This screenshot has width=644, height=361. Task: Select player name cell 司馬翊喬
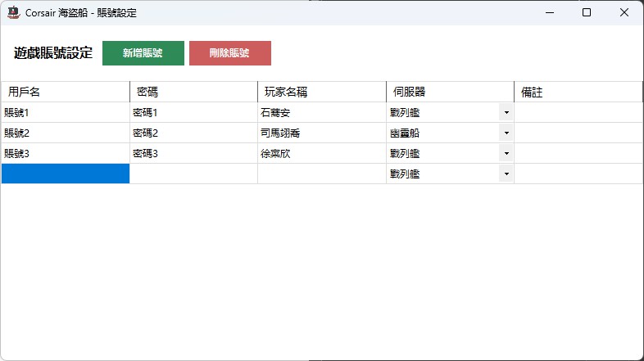pyautogui.click(x=321, y=133)
